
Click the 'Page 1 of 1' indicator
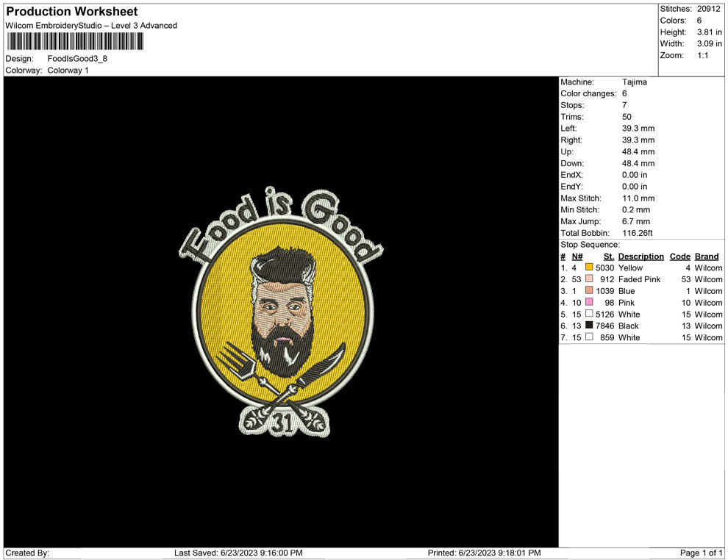701,553
